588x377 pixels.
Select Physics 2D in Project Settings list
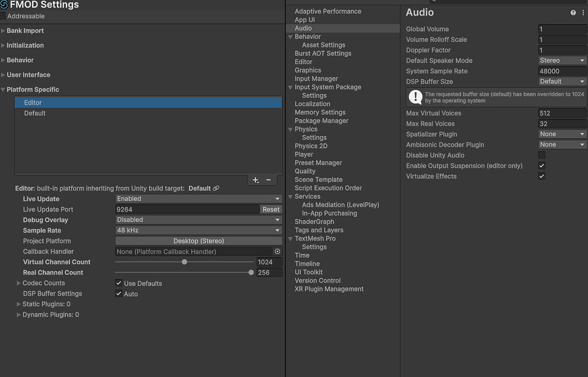tap(311, 145)
